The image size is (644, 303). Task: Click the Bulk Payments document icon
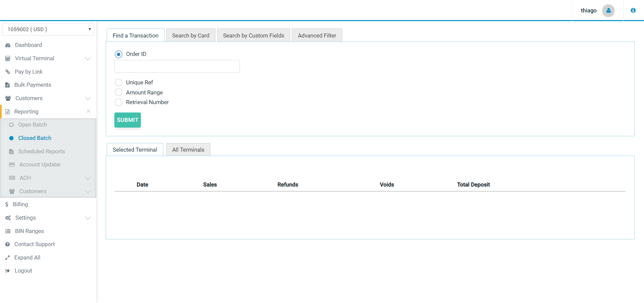tap(8, 85)
